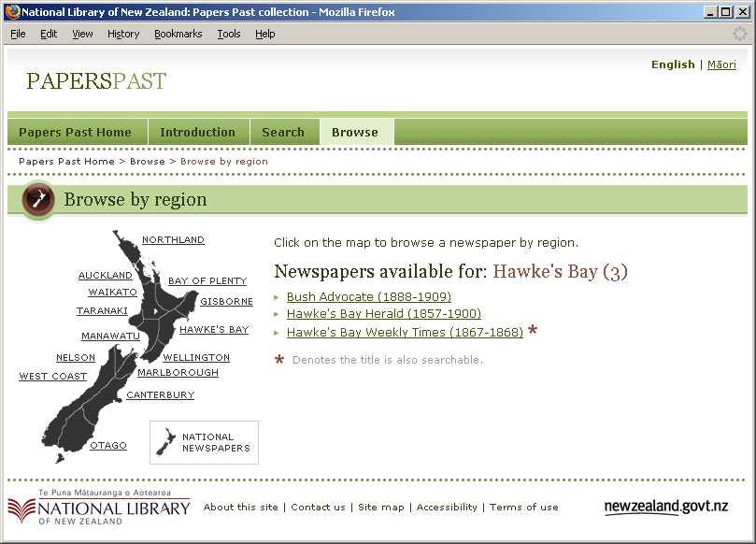The image size is (756, 544).
Task: Click the Browse by region compass icon
Action: (38, 199)
